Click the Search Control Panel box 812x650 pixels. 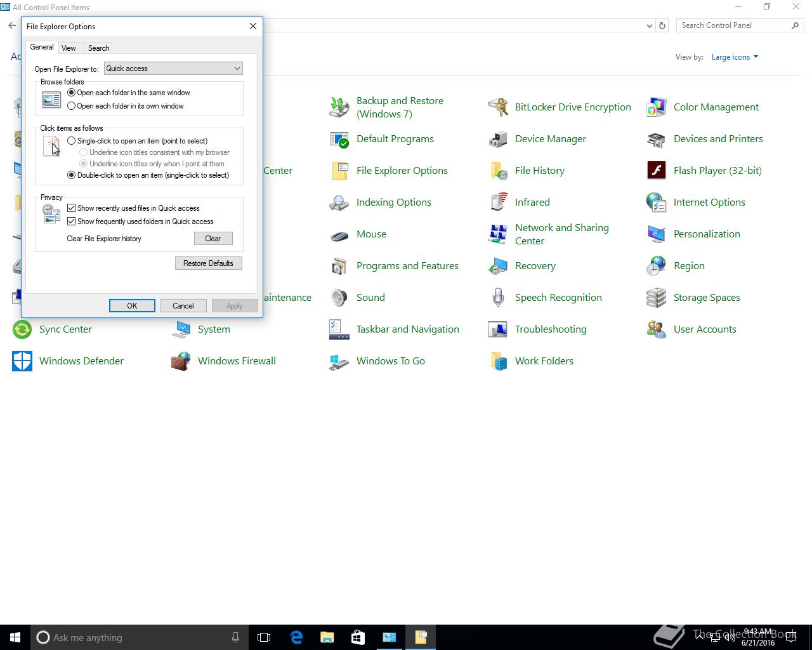741,25
